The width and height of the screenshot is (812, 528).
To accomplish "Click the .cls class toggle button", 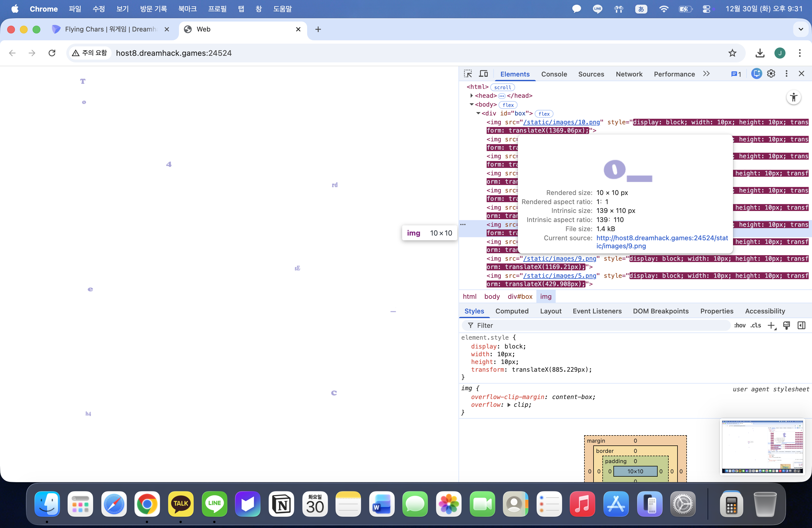I will click(755, 325).
